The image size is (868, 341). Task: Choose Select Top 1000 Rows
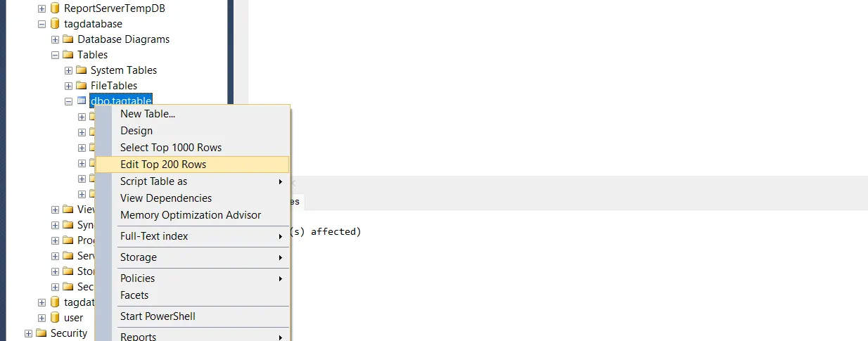tap(171, 148)
